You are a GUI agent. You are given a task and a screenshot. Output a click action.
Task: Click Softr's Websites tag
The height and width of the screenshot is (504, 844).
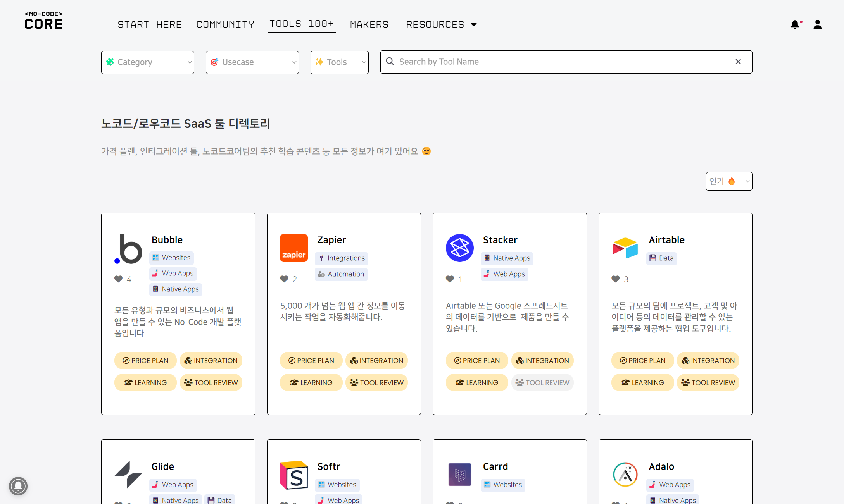(337, 485)
